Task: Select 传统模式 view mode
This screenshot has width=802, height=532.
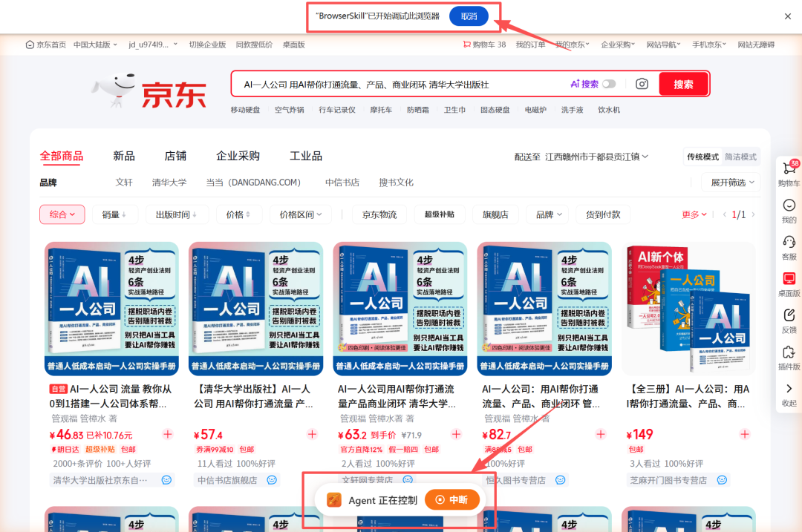Action: (702, 157)
